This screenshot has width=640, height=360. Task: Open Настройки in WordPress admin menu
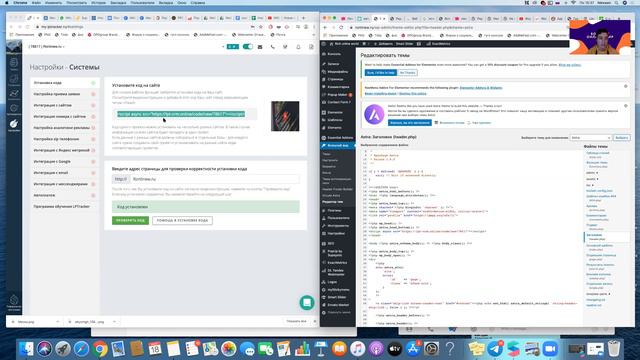336,233
